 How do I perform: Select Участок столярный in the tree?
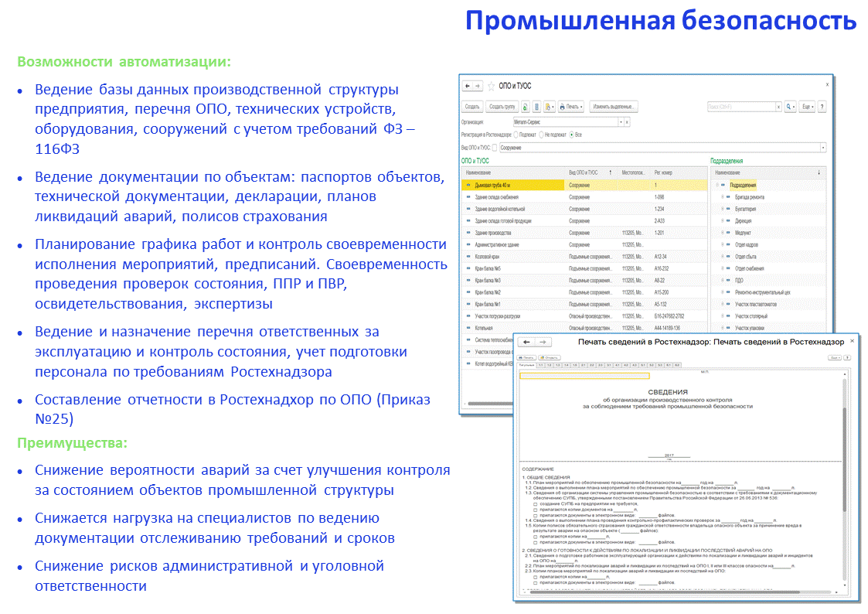point(751,316)
